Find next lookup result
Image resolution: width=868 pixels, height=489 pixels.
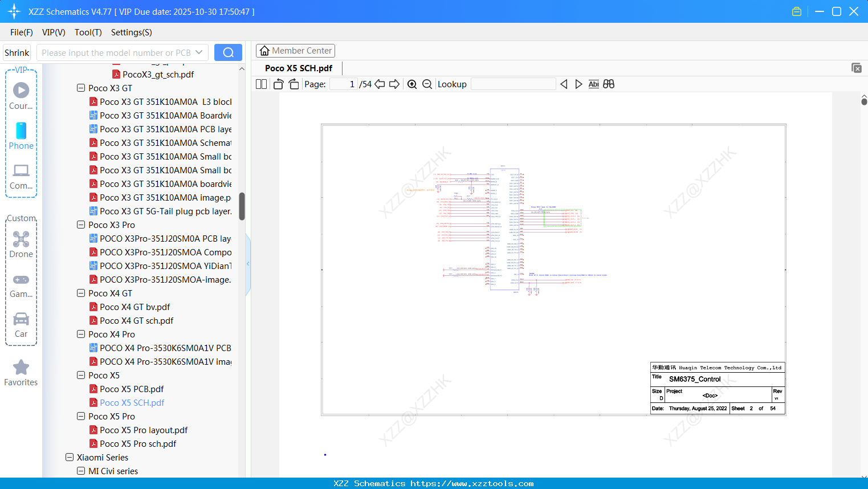pyautogui.click(x=578, y=84)
